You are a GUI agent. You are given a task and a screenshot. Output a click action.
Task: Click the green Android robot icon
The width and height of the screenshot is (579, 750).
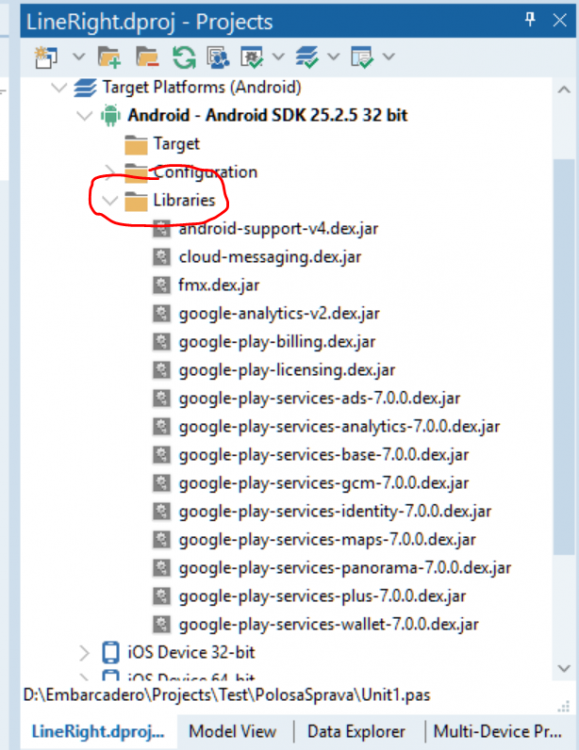(111, 116)
